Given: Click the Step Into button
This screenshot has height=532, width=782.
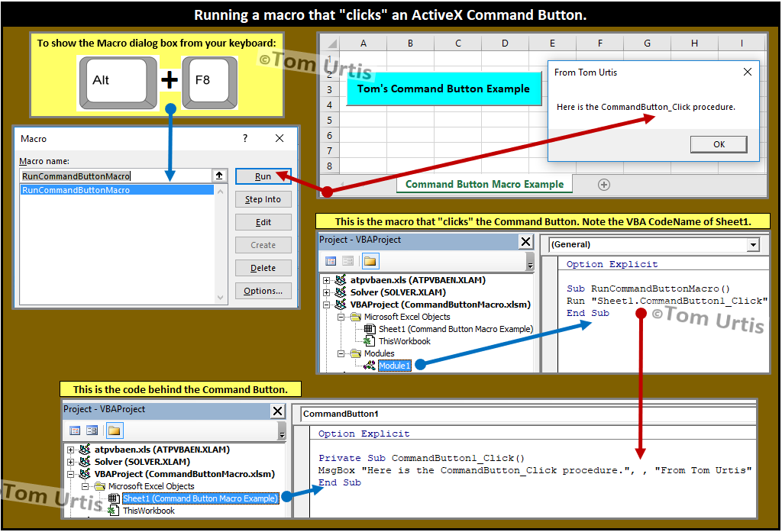Looking at the screenshot, I should (x=263, y=199).
